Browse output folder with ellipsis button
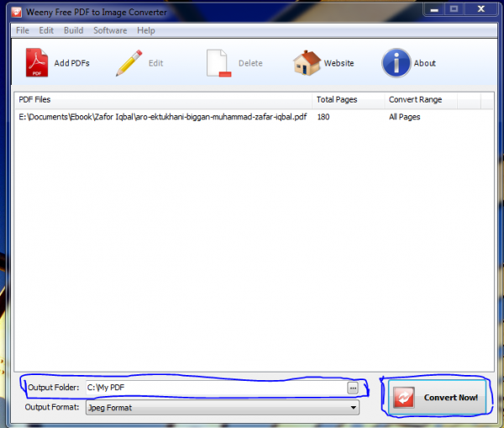 click(x=353, y=388)
